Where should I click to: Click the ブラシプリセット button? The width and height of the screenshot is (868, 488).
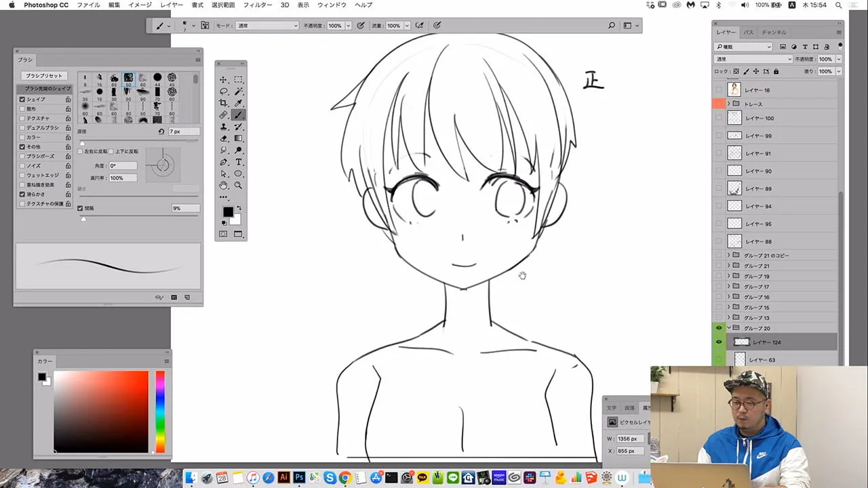pos(44,76)
